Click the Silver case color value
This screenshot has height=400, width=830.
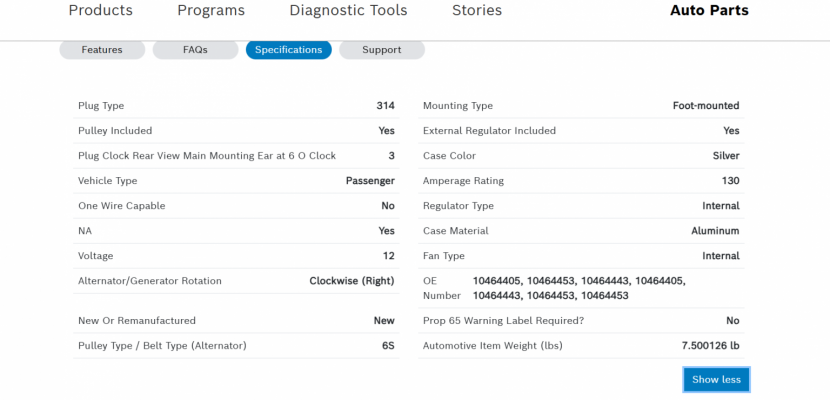[x=726, y=156]
